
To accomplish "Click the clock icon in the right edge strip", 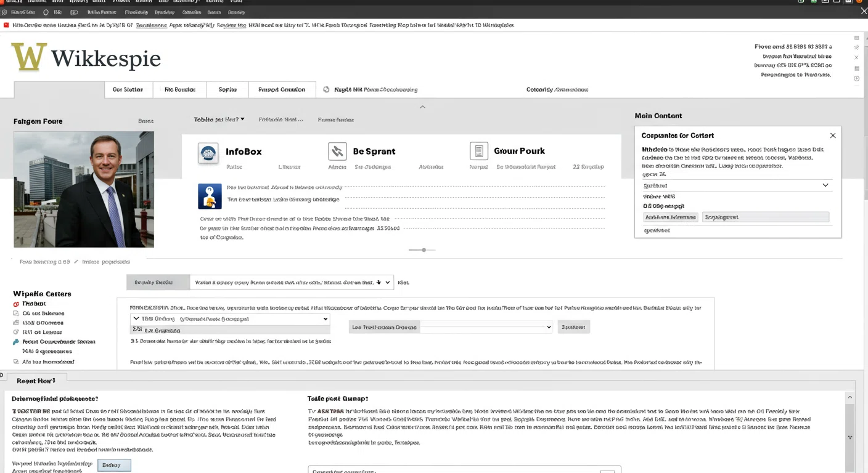I will tap(856, 79).
